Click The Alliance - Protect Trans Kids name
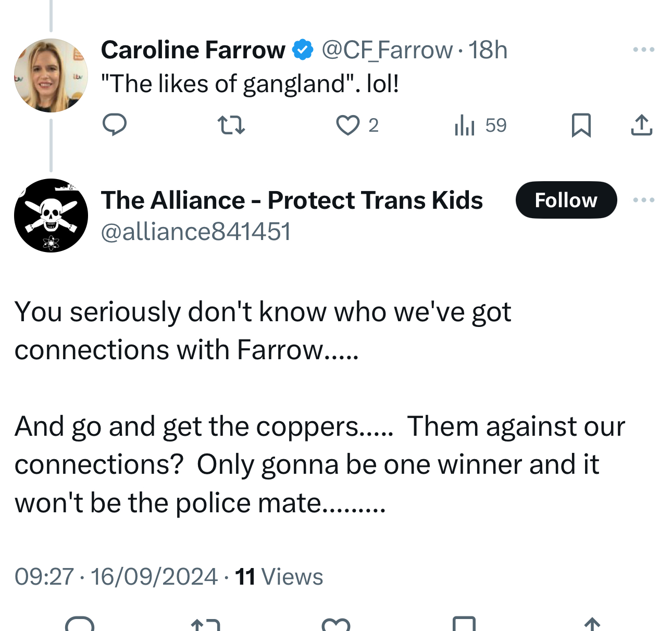 292,200
